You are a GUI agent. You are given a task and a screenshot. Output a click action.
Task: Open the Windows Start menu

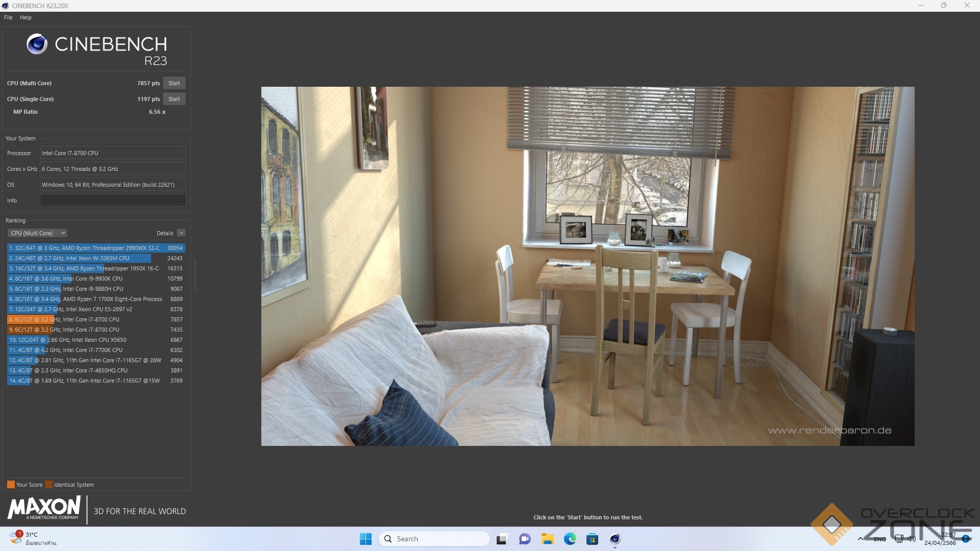365,539
